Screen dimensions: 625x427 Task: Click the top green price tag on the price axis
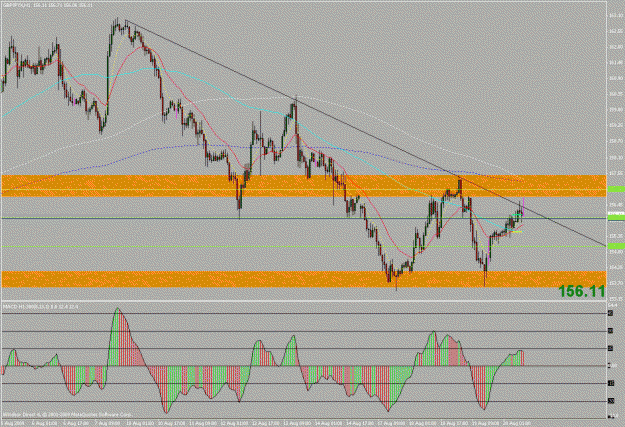[616, 189]
